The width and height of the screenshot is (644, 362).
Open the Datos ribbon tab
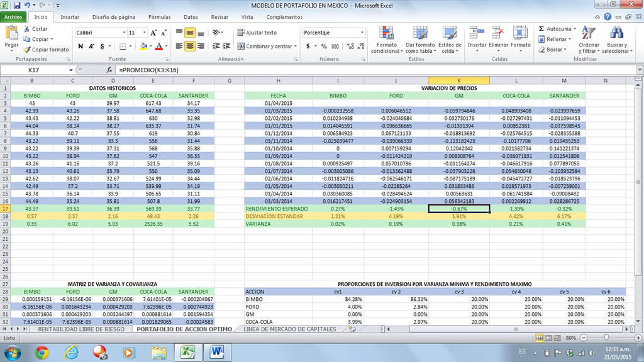[x=191, y=17]
